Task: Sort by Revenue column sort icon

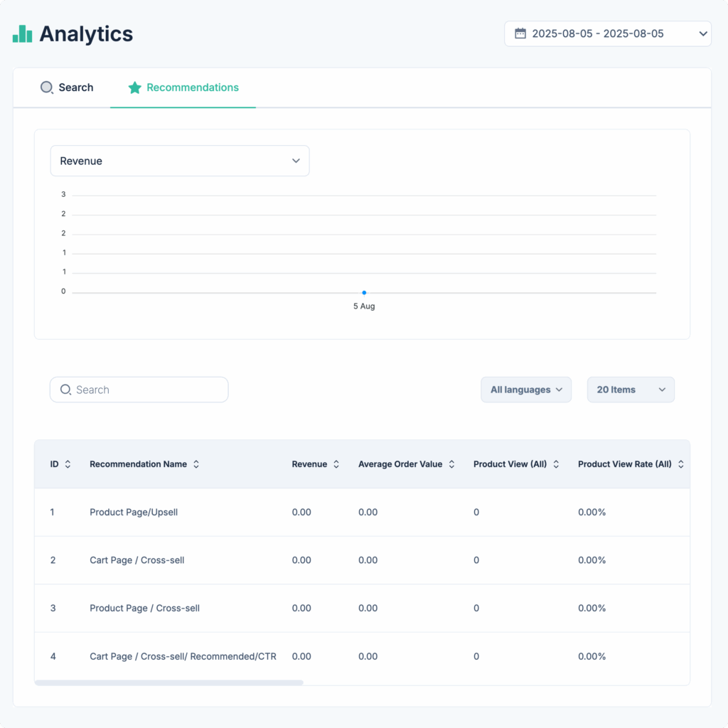Action: 336,464
